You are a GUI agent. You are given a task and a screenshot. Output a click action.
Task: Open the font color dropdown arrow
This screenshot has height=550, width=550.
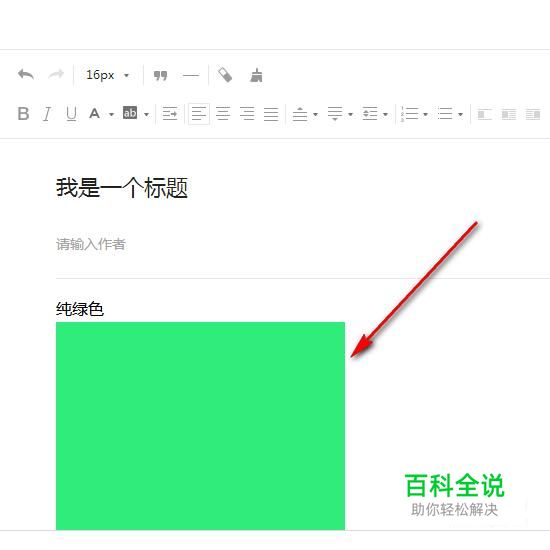point(111,114)
